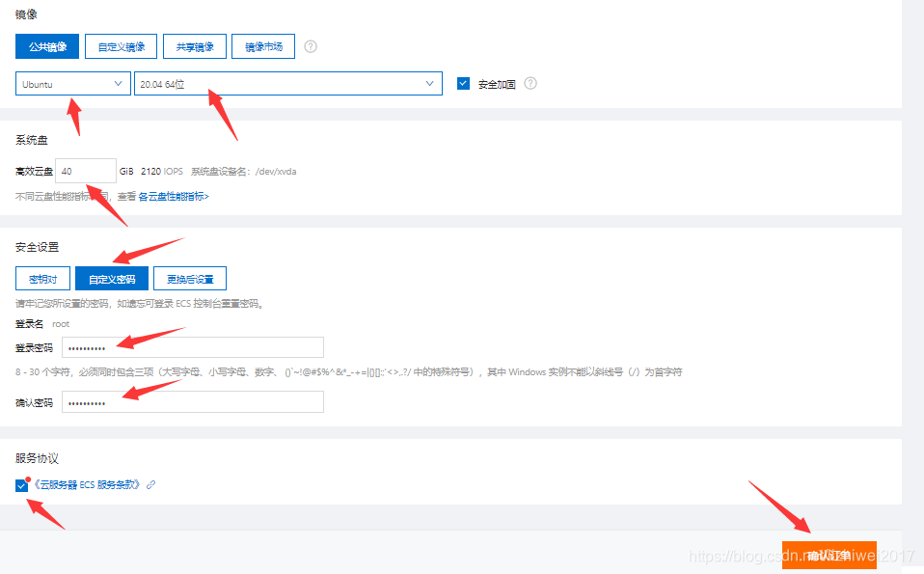Select the 公共镜像 image tab

(x=47, y=46)
